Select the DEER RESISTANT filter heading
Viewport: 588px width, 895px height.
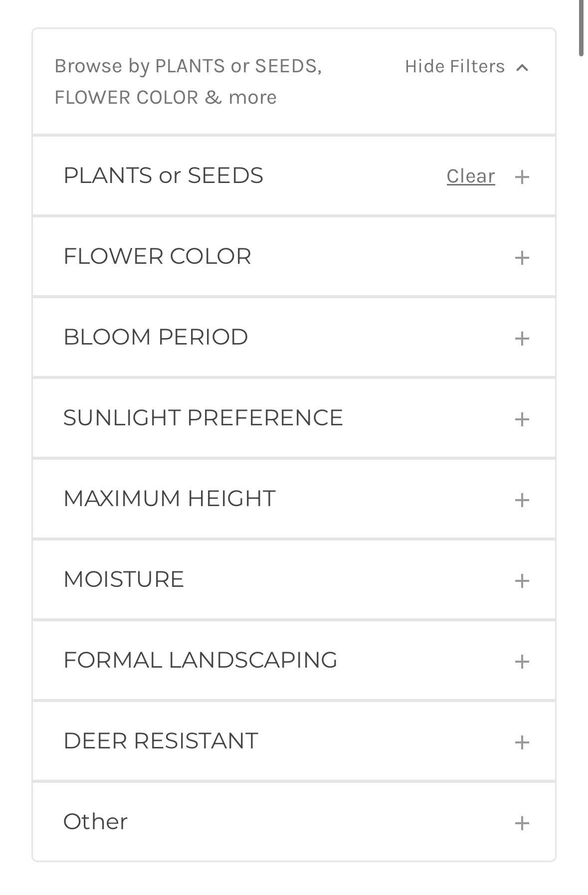coord(161,741)
